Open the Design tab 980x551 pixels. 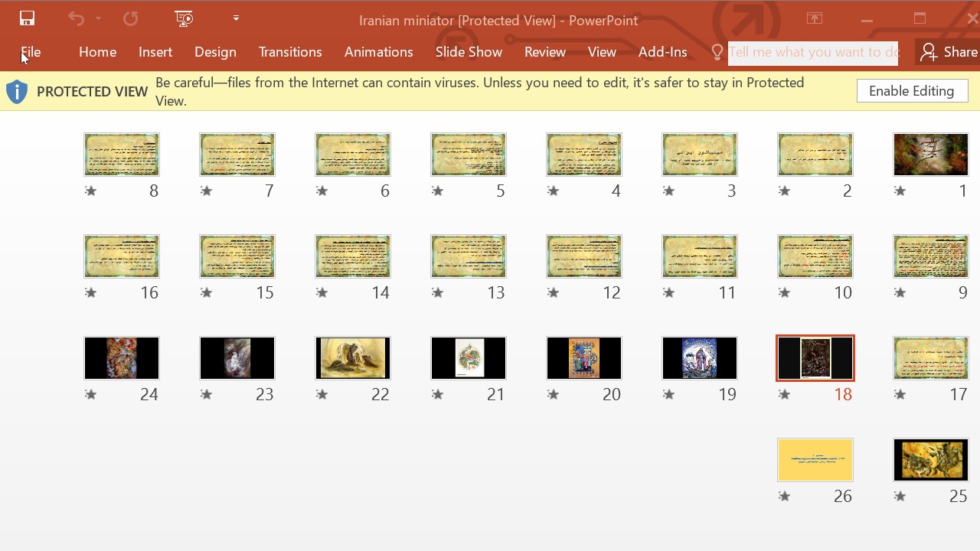(215, 52)
